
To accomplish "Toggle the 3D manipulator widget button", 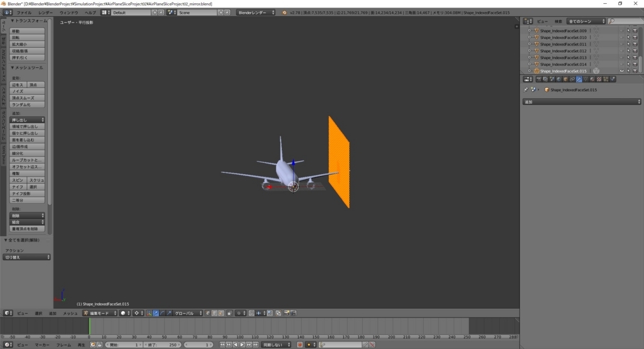I will tap(149, 313).
